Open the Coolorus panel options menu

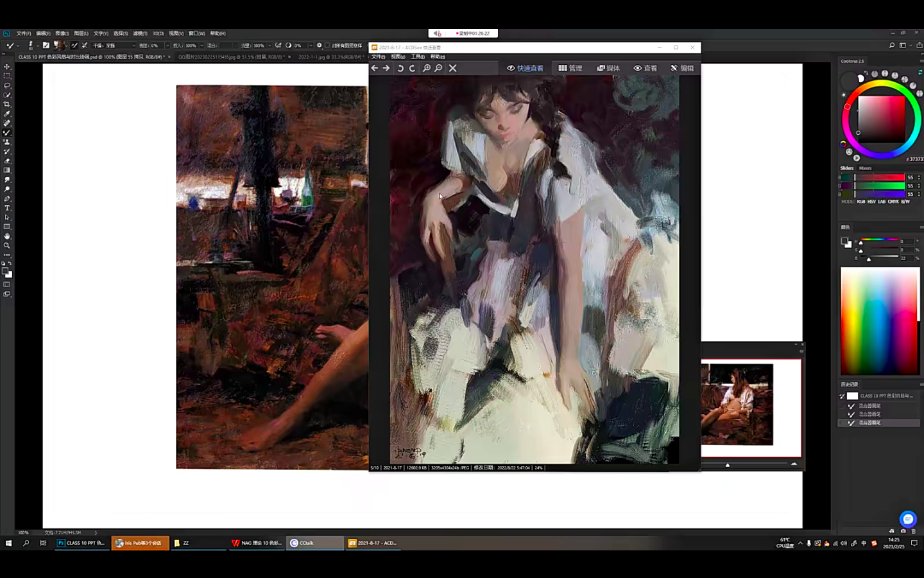point(920,61)
